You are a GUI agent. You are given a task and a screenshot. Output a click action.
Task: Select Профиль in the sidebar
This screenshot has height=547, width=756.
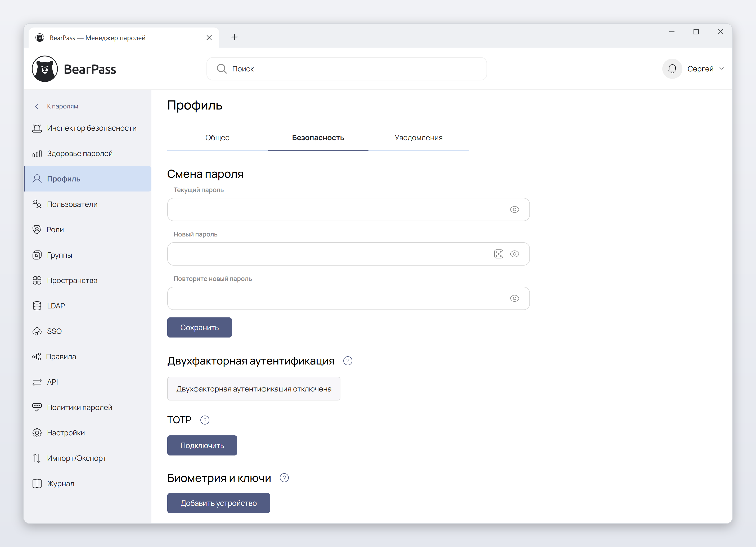[x=87, y=179]
